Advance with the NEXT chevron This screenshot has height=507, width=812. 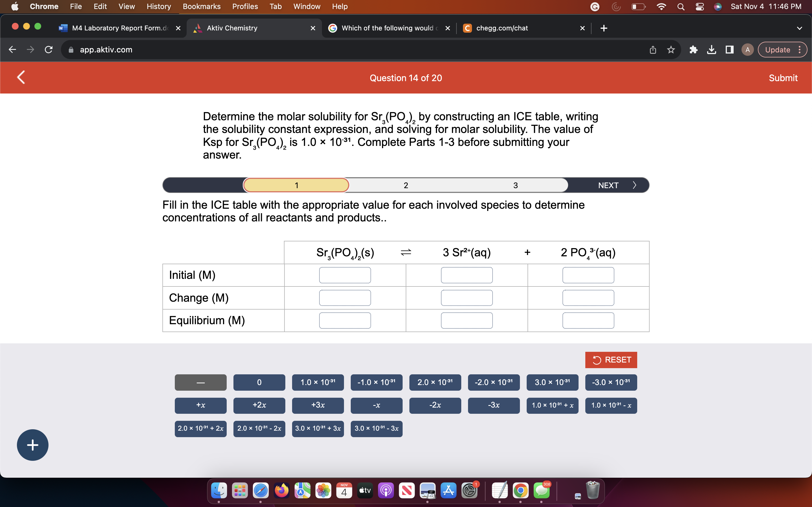[x=634, y=185]
